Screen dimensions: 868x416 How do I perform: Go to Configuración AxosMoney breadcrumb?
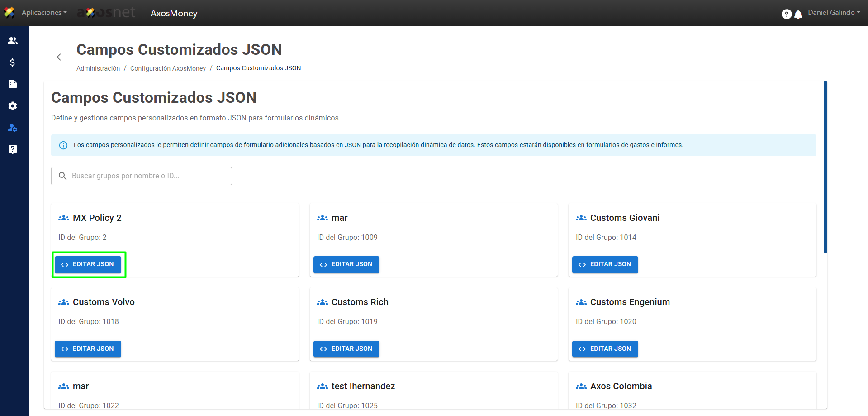tap(168, 68)
